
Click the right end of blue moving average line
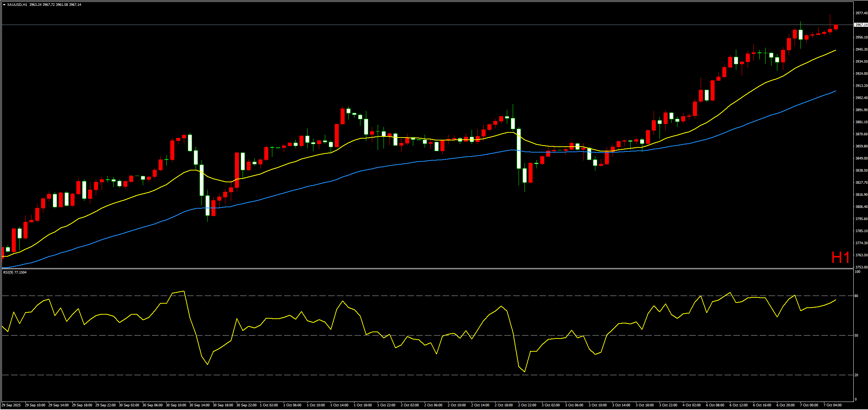click(835, 91)
